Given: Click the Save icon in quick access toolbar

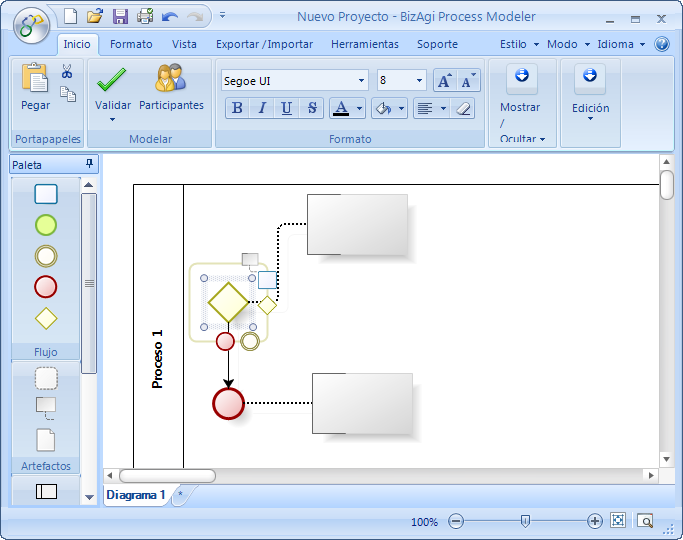Looking at the screenshot, I should point(120,16).
